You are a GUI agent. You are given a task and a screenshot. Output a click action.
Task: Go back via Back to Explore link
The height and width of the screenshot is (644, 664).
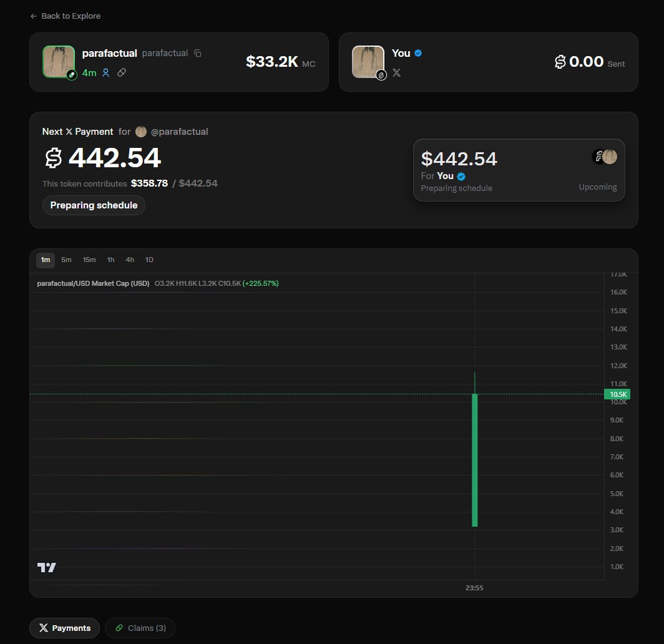65,16
